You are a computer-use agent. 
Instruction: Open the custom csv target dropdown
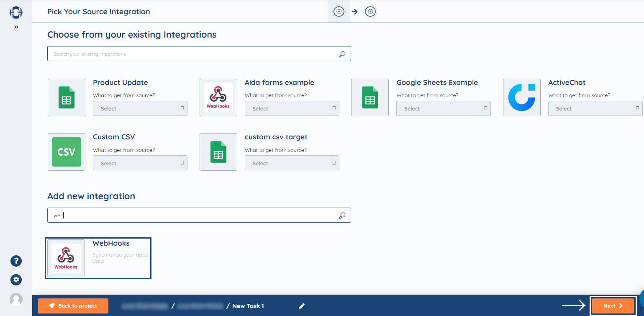click(292, 163)
